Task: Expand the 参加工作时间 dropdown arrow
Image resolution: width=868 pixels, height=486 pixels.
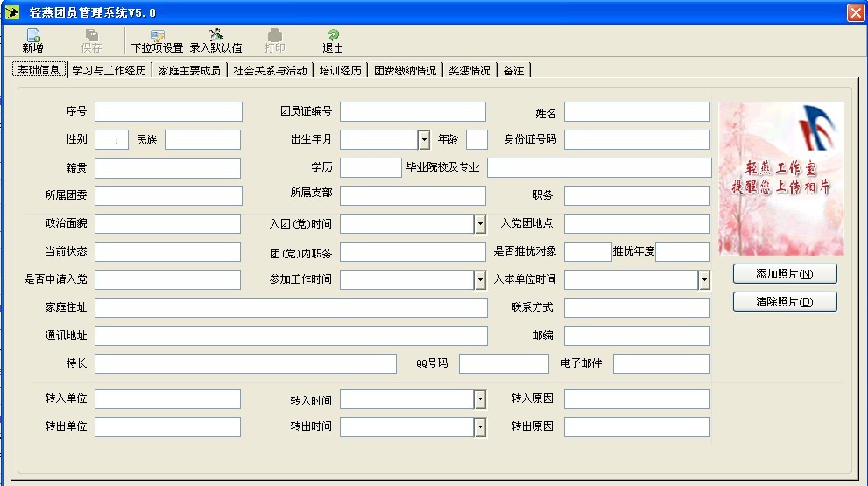Action: (480, 280)
